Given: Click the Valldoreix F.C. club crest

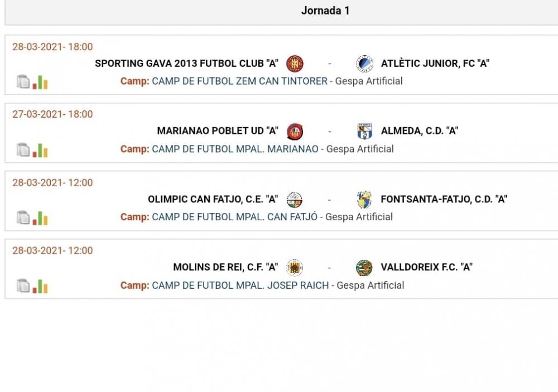Looking at the screenshot, I should click(x=364, y=268).
